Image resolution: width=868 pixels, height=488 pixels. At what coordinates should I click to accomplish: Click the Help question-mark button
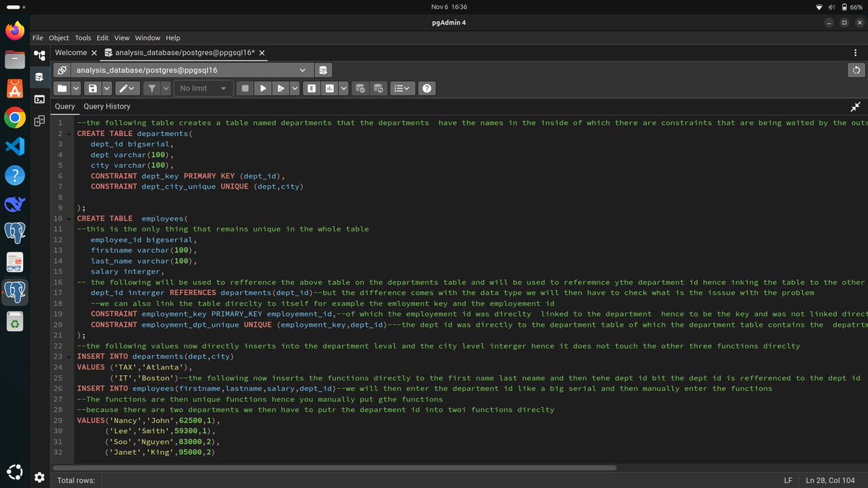[427, 87]
